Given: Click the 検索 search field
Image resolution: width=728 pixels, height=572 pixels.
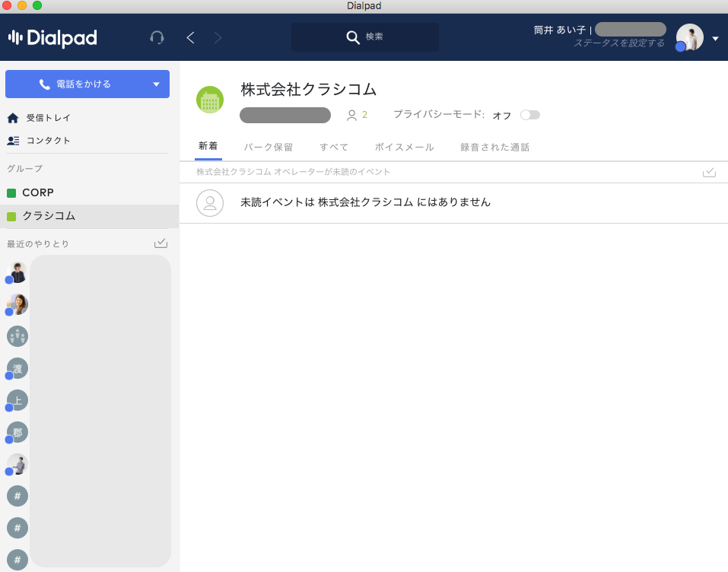Looking at the screenshot, I should point(365,37).
